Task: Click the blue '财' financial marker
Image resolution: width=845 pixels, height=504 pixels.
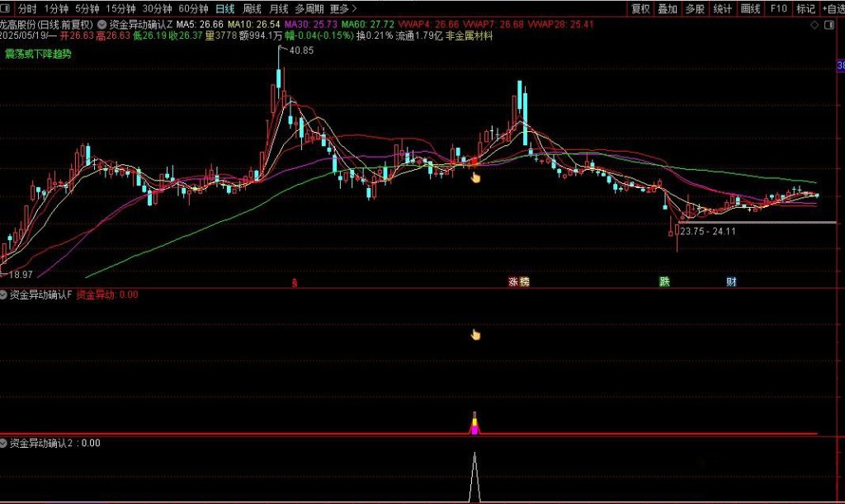Action: click(731, 282)
